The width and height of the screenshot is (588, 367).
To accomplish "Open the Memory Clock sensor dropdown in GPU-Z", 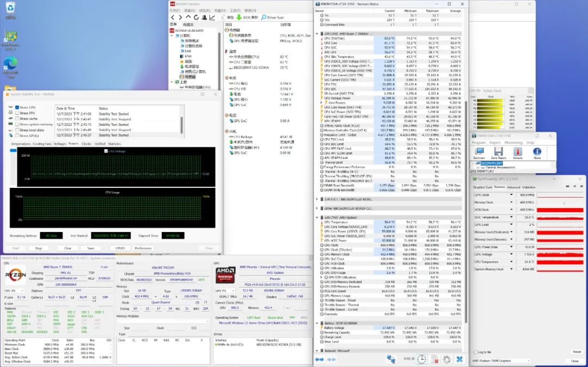I will point(511,203).
